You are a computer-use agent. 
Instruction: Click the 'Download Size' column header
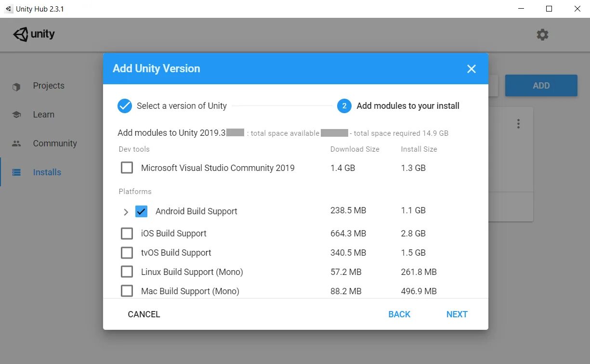coord(355,149)
